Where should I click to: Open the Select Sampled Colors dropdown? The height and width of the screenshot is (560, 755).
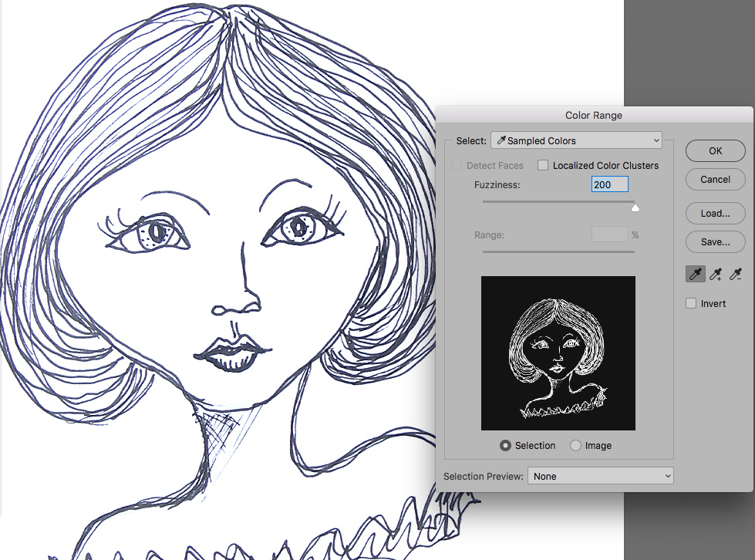[x=576, y=140]
